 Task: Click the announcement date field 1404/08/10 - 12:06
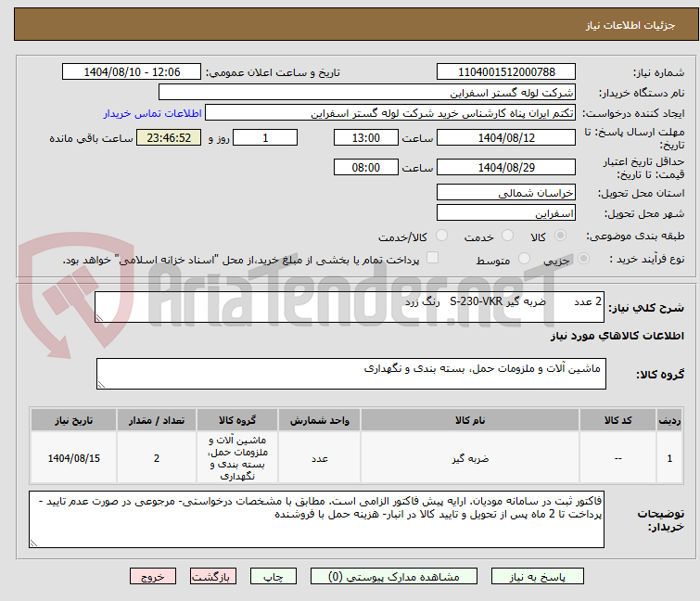(132, 72)
